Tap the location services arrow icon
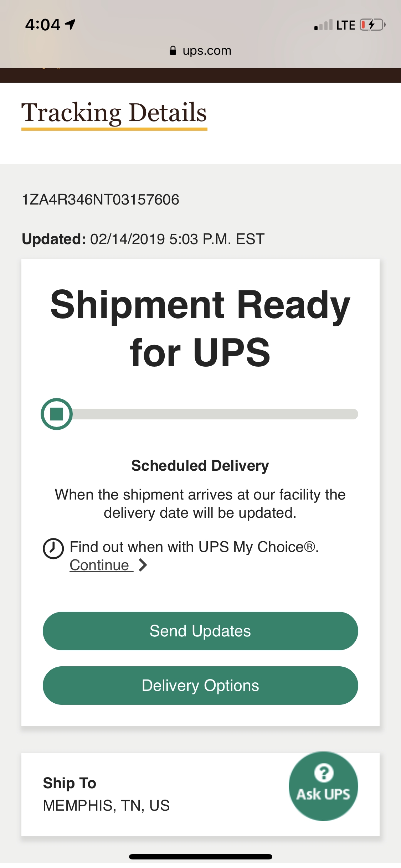Screen dimensions: 401x868 click(70, 24)
